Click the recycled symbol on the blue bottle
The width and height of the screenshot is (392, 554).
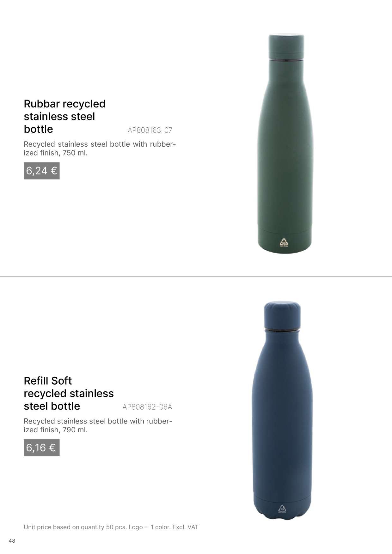(x=282, y=509)
